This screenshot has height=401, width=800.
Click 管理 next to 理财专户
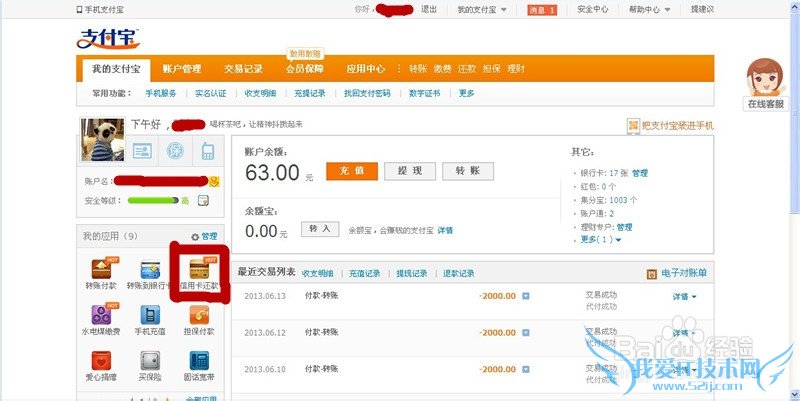tap(624, 227)
